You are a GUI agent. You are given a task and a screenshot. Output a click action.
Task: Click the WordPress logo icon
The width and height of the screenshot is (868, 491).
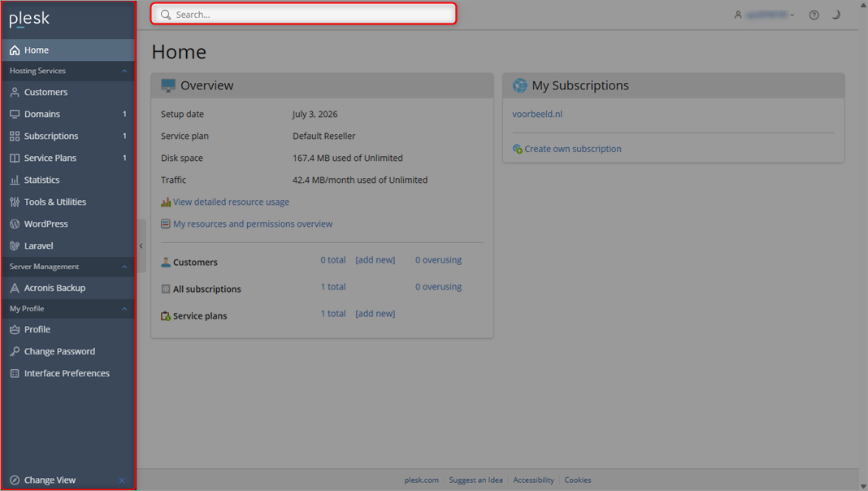15,224
